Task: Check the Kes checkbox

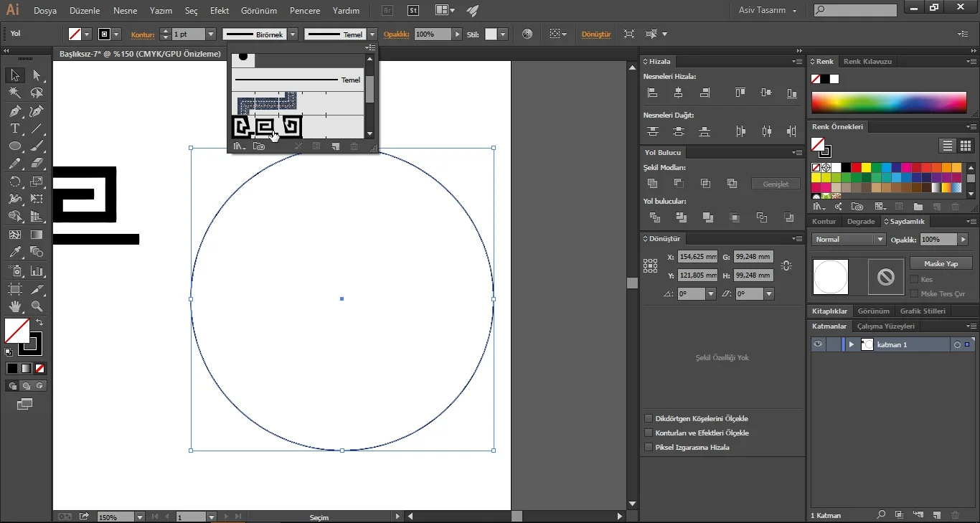Action: point(914,279)
